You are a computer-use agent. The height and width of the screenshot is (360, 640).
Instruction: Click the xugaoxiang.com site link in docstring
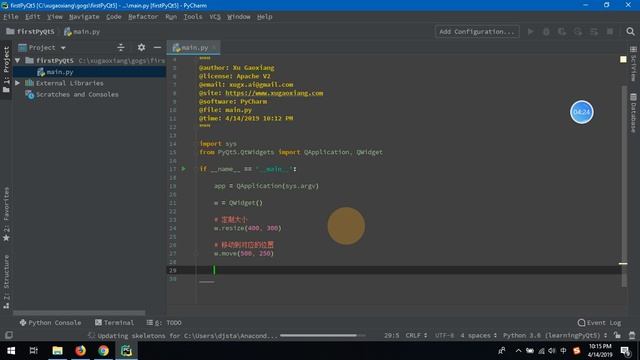(x=274, y=93)
